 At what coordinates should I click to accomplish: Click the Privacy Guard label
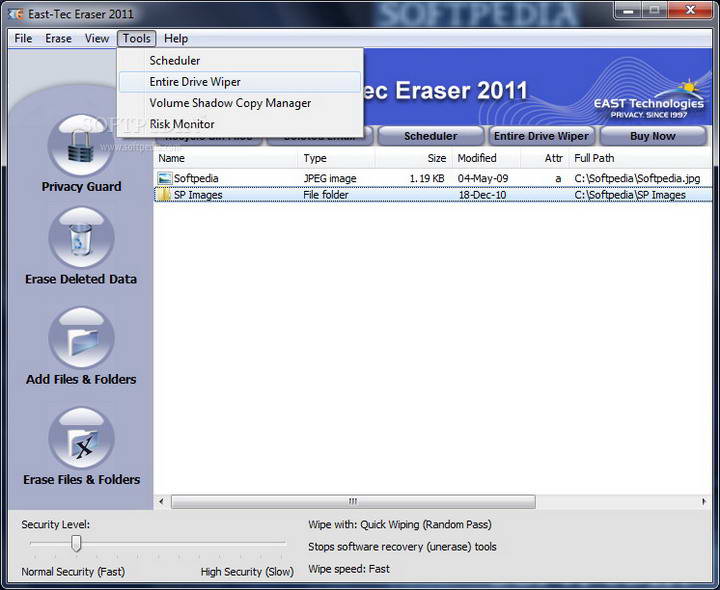[x=81, y=186]
